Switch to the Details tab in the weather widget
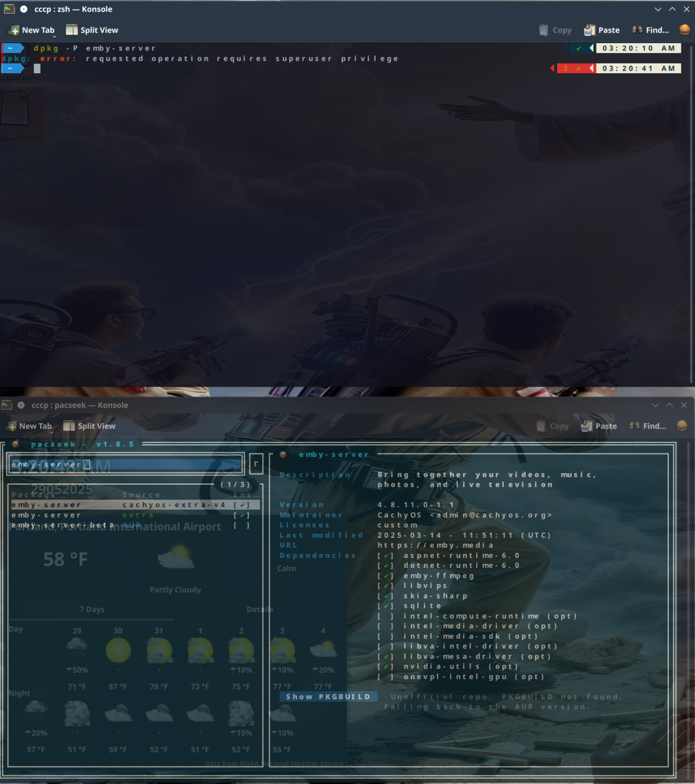This screenshot has width=695, height=784. point(260,609)
